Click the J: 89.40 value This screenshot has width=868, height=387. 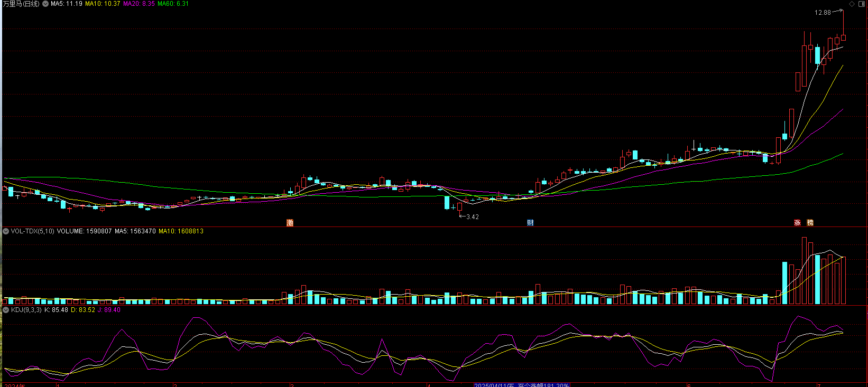(109, 310)
